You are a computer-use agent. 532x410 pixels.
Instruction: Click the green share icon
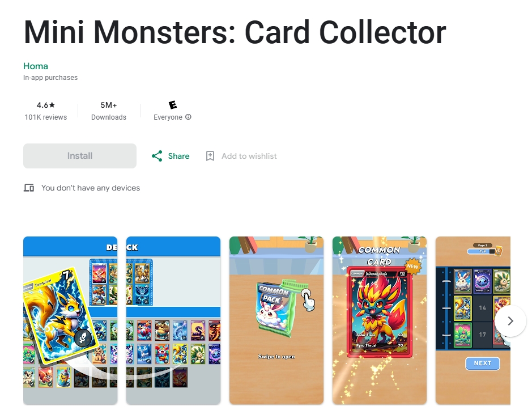tap(157, 156)
